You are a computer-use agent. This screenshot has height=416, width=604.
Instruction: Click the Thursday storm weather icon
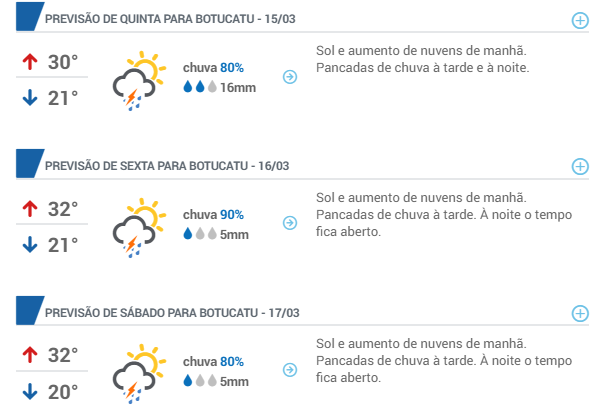139,81
